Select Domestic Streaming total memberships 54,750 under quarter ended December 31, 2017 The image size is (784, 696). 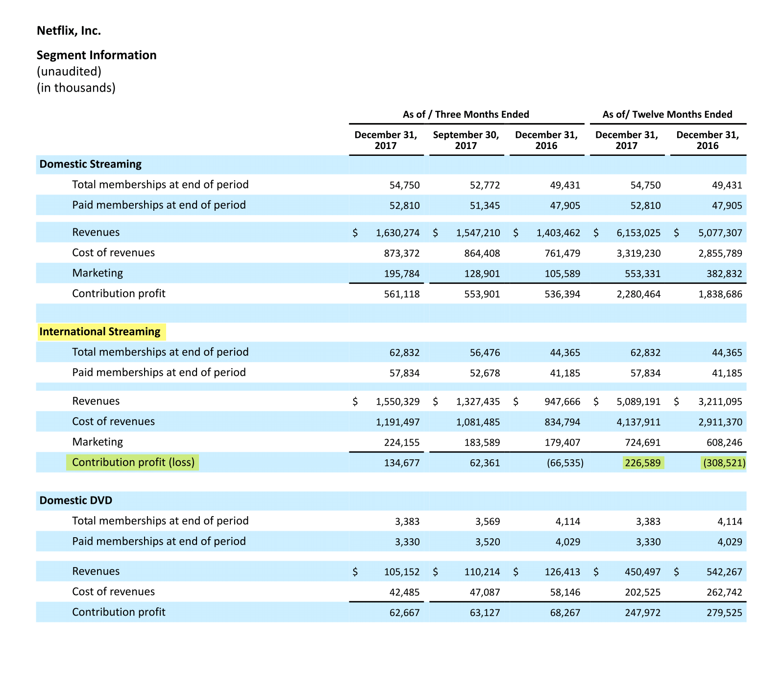pyautogui.click(x=405, y=185)
